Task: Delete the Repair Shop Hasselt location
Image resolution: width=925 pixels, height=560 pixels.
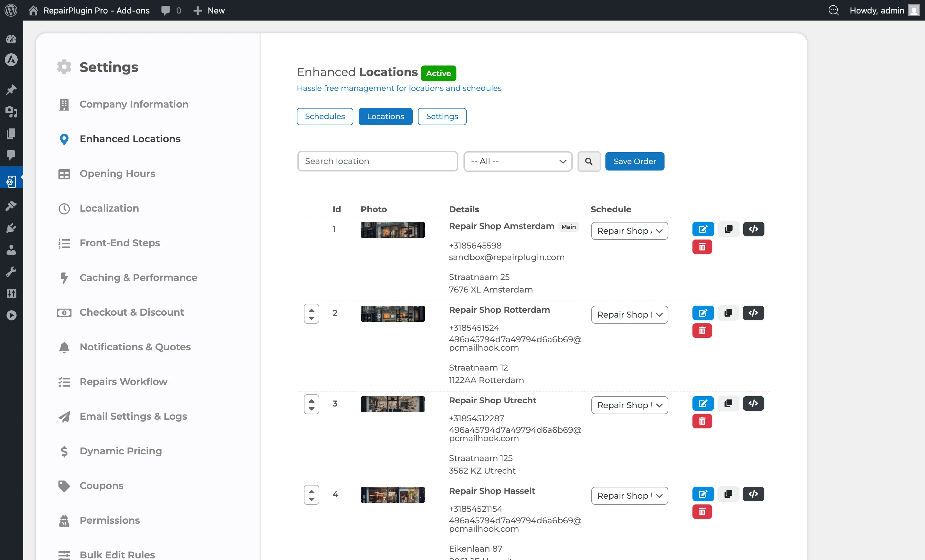Action: pos(702,512)
